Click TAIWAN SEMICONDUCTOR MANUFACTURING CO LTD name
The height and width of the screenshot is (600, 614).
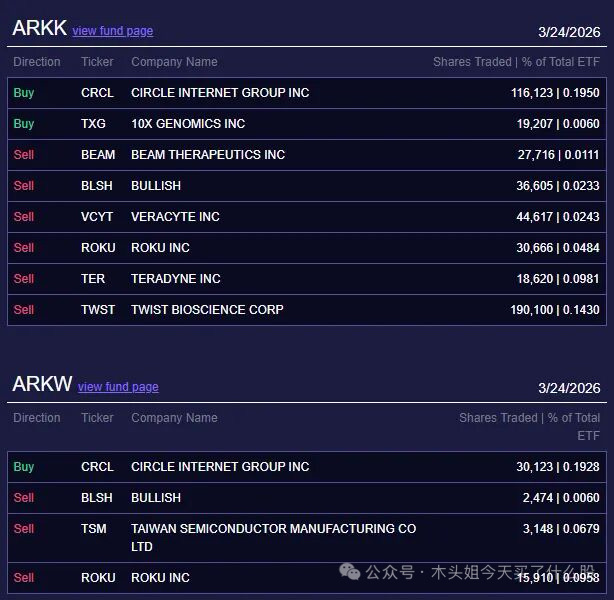(x=274, y=538)
